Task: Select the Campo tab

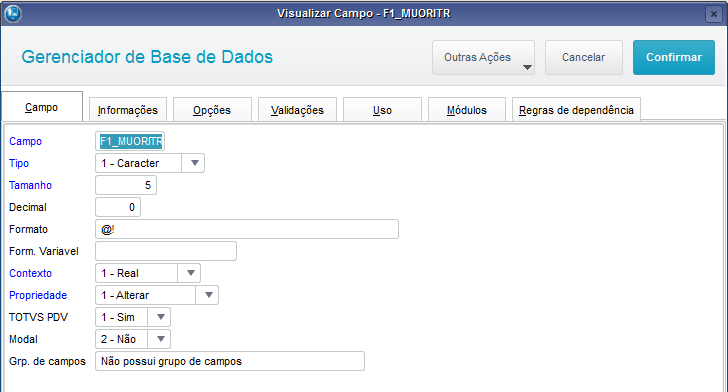Action: coord(42,107)
